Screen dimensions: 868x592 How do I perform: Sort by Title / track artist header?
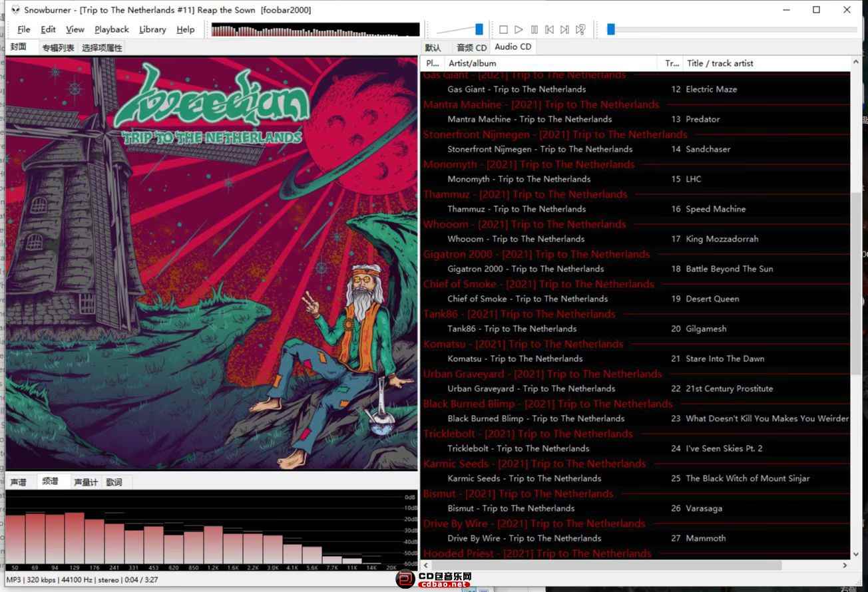pos(767,63)
